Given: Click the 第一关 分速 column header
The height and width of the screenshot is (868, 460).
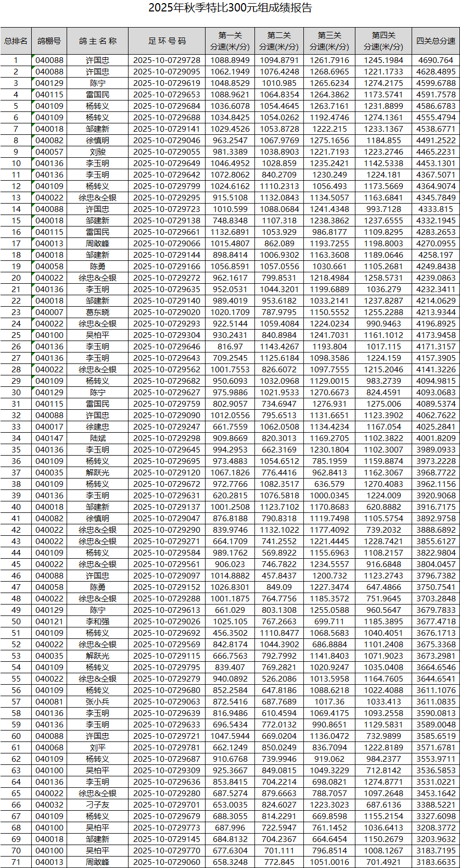Looking at the screenshot, I should (230, 41).
